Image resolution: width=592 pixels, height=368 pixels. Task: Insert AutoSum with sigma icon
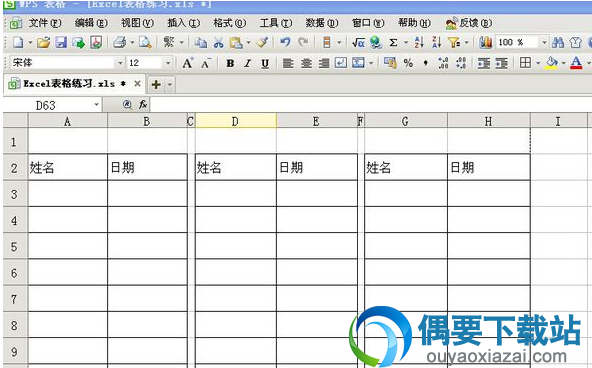[393, 42]
